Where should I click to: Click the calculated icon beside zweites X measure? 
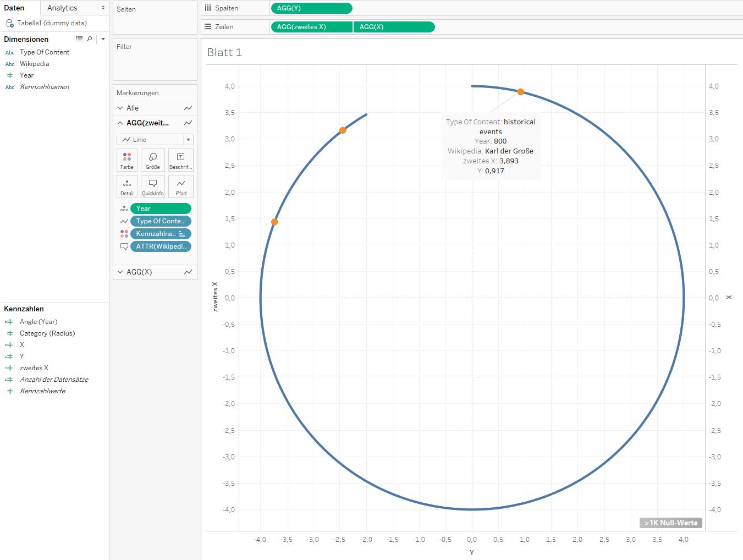[x=9, y=368]
